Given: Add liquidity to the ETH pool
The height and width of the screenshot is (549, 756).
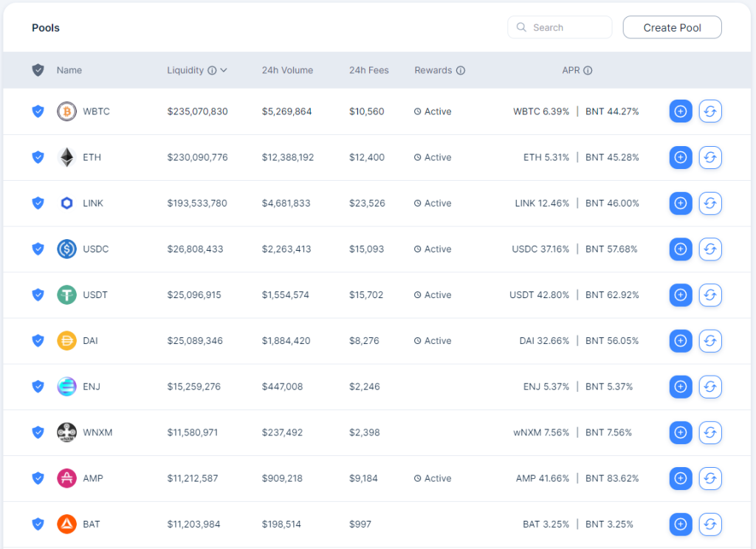Looking at the screenshot, I should (680, 157).
